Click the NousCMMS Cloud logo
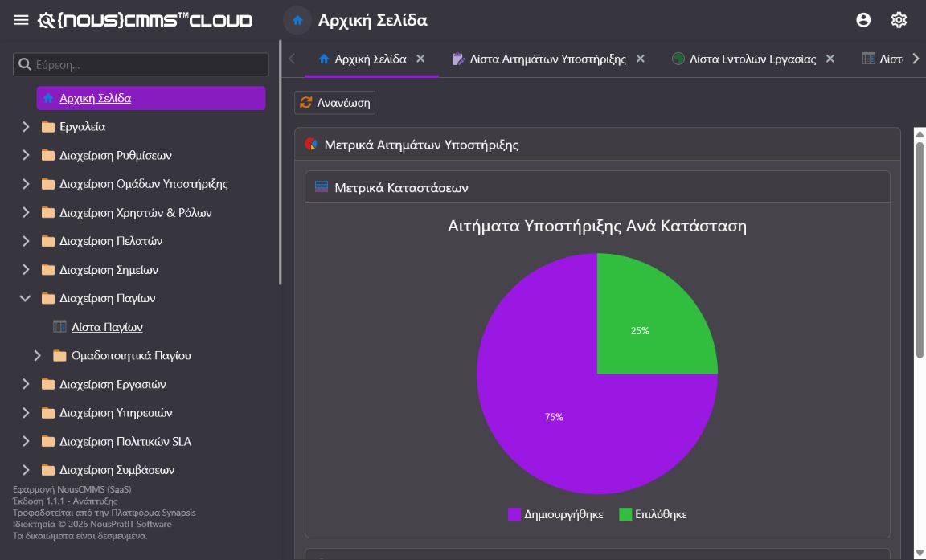 coord(145,20)
